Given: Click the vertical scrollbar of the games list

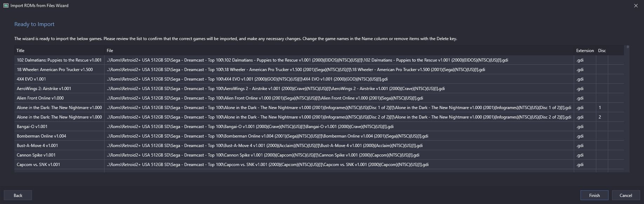Looking at the screenshot, I should click(628, 109).
